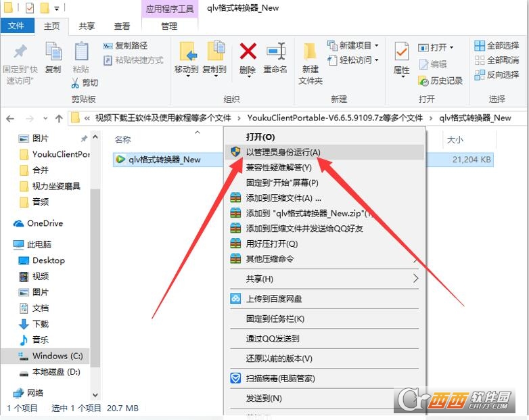Switch to the 查看 view tab

(x=122, y=26)
